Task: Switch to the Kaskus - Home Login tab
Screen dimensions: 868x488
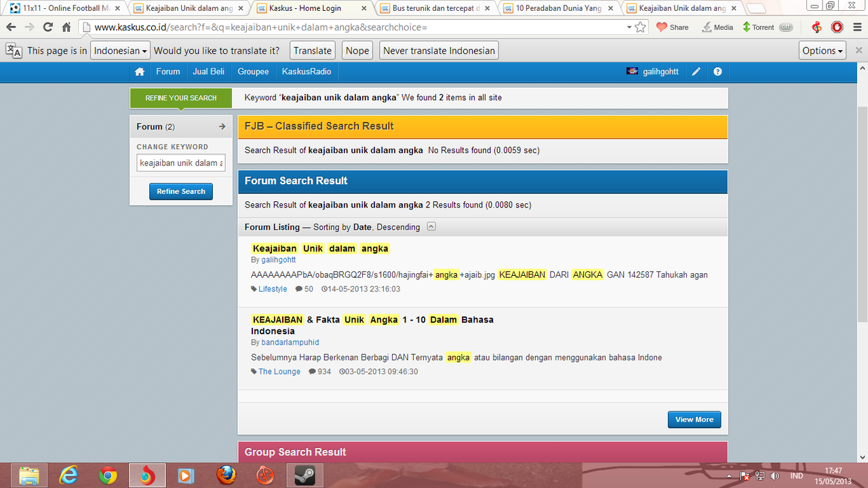Action: click(x=311, y=9)
